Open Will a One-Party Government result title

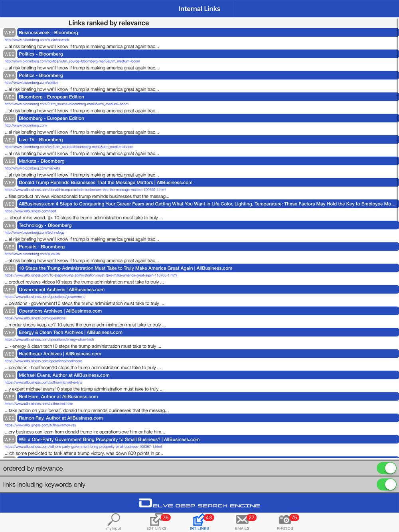[x=208, y=439]
